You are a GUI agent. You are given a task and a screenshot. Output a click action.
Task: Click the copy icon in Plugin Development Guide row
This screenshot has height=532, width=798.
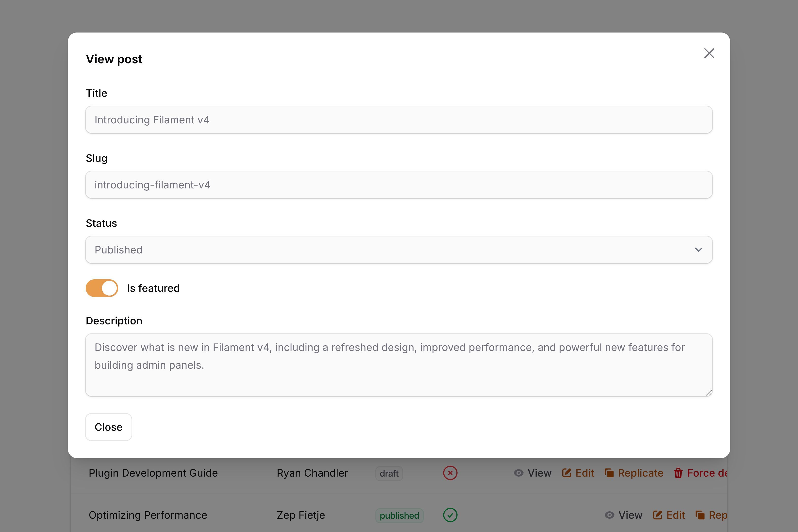click(x=609, y=473)
